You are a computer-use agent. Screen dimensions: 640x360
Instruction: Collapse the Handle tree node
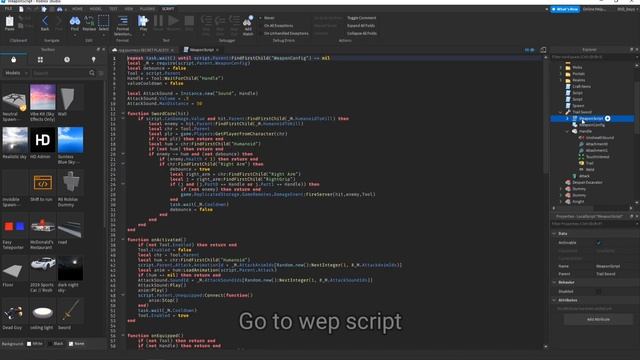coord(567,131)
